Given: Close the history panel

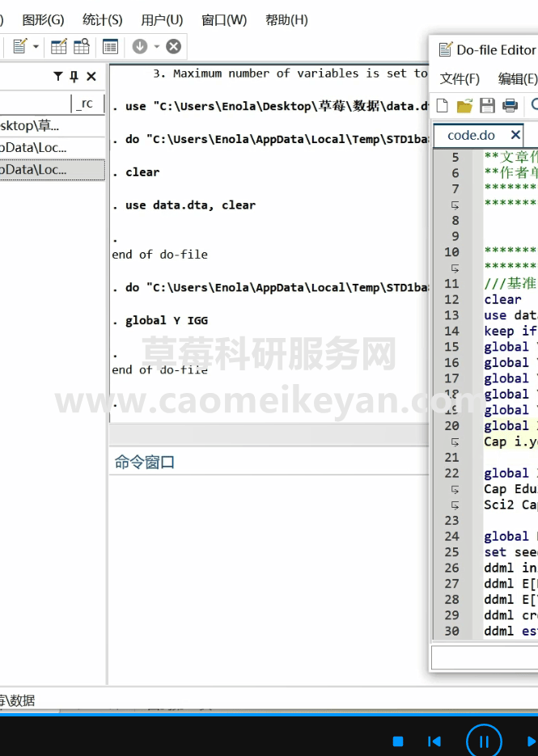Looking at the screenshot, I should point(91,76).
